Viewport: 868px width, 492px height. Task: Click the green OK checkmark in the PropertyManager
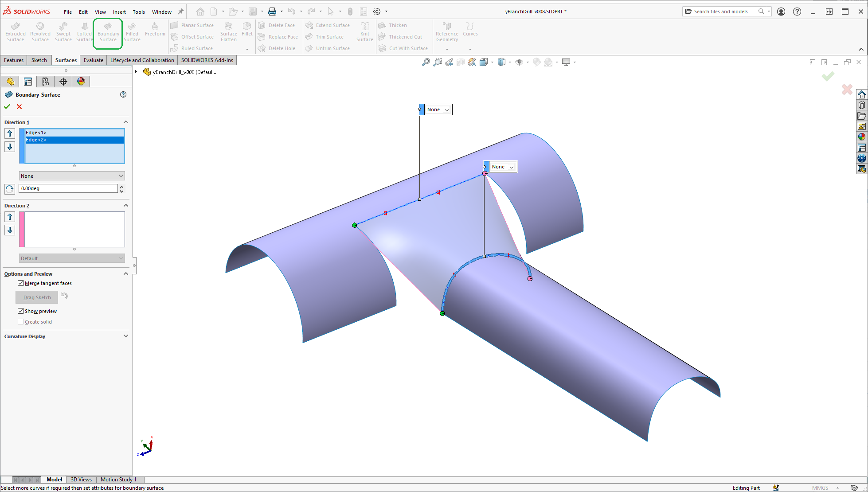click(x=7, y=106)
